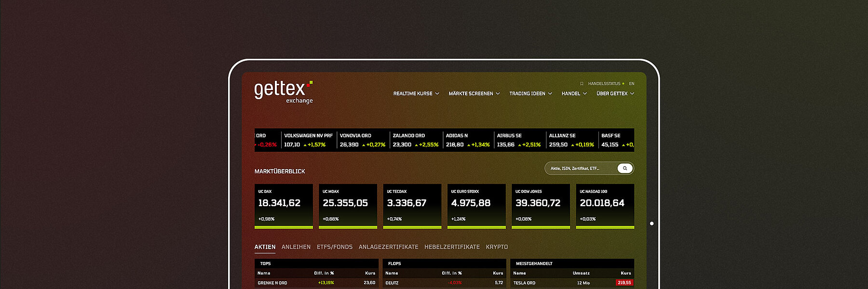Open the UC Euro Stoxx index card
Viewport: 868px width, 289px height.
476,206
